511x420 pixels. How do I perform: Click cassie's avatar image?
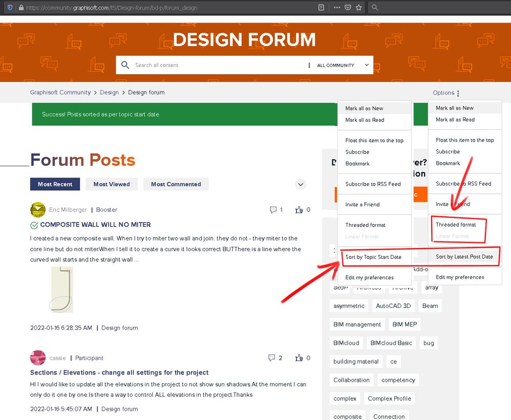tap(38, 358)
